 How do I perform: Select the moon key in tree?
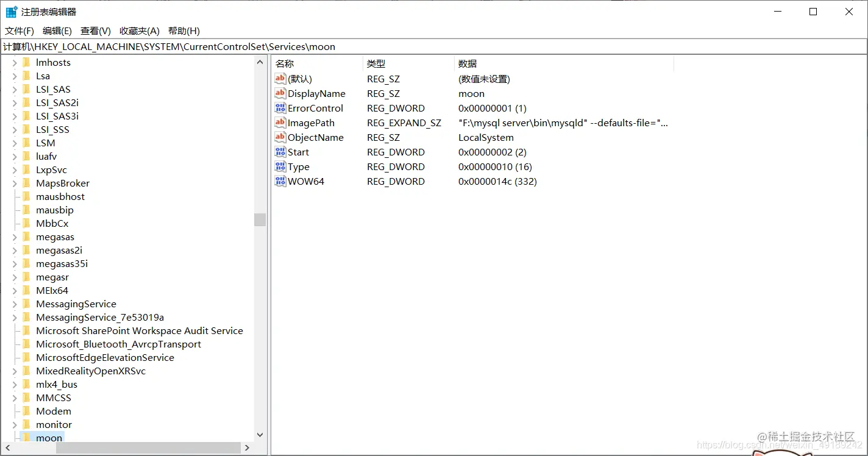(49, 438)
